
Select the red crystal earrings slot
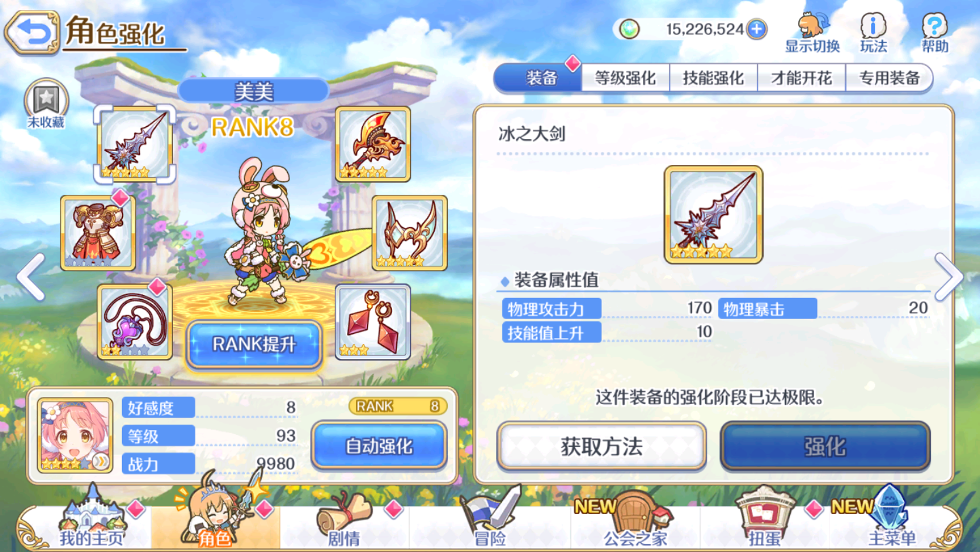373,322
